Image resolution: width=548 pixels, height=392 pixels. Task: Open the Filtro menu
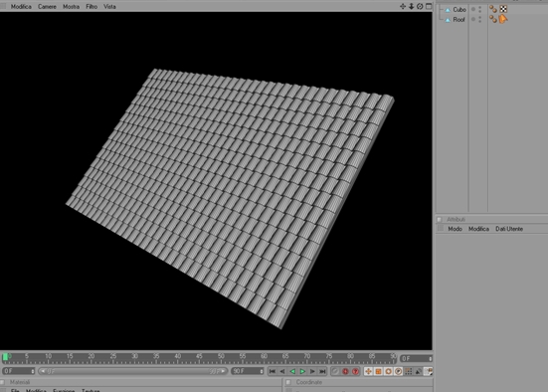click(91, 6)
